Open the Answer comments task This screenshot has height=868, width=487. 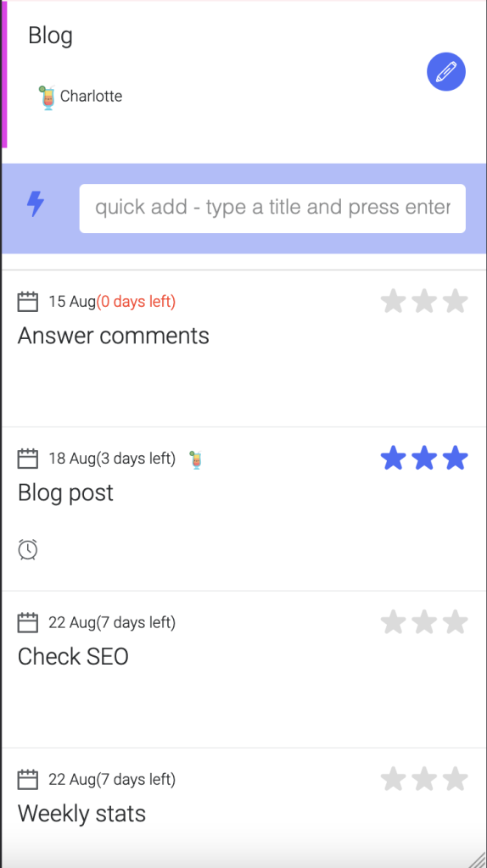114,336
